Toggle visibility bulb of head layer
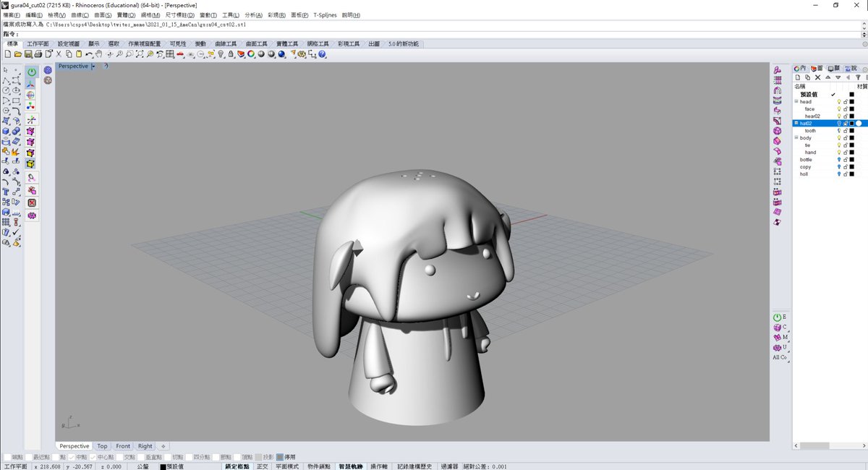 coord(839,102)
